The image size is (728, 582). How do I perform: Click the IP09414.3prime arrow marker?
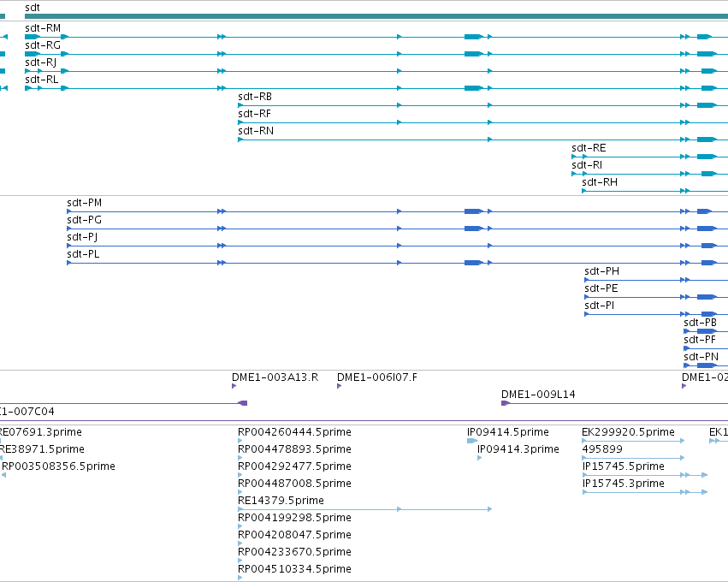480,458
